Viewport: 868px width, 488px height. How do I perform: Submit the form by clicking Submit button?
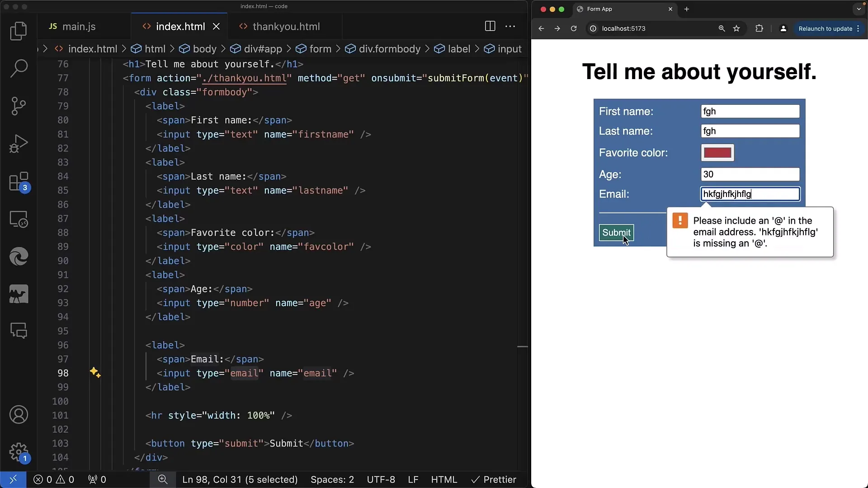click(617, 232)
